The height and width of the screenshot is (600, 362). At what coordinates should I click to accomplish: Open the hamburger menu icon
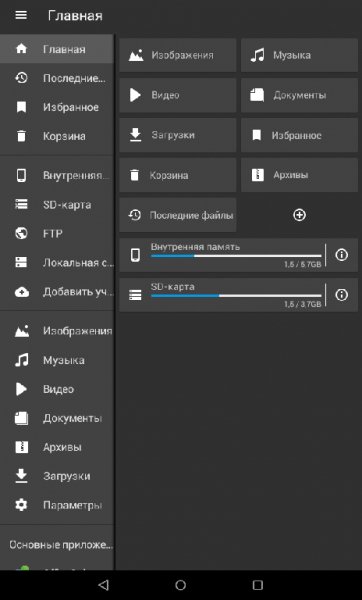(21, 15)
